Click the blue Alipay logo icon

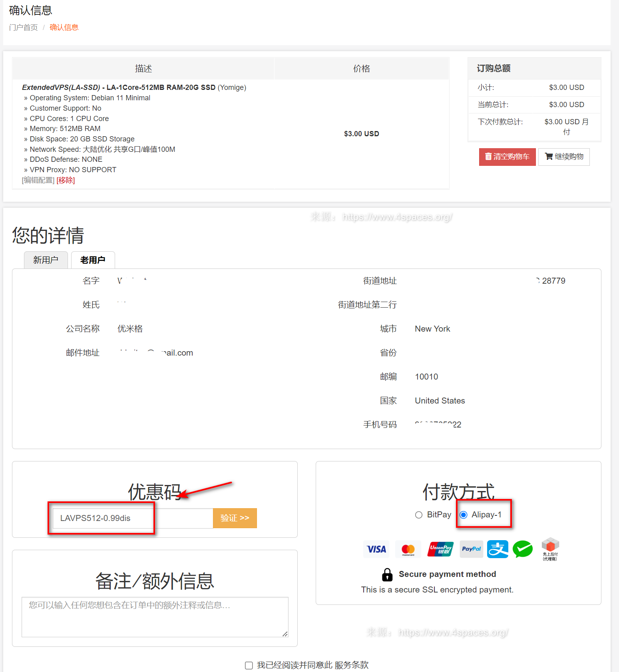pyautogui.click(x=498, y=549)
